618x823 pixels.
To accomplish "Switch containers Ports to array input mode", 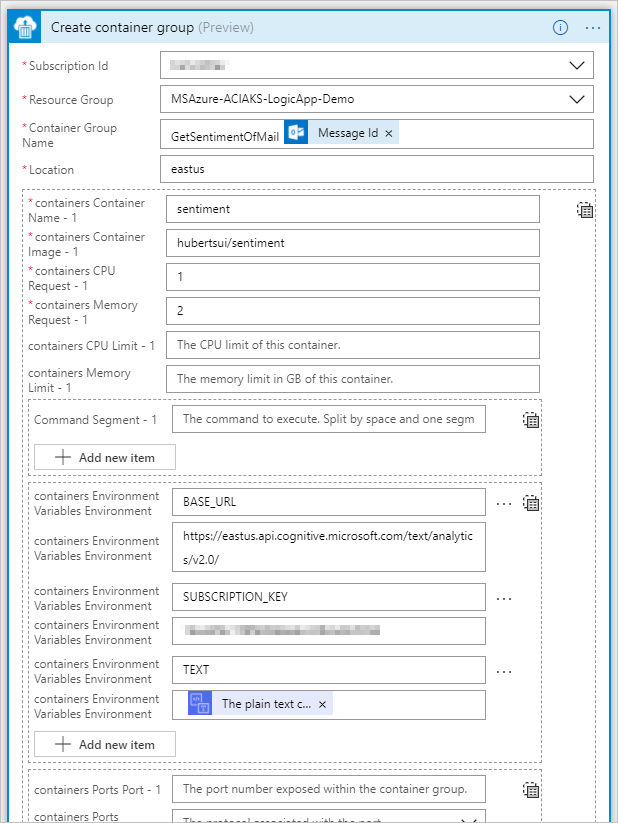I will [531, 789].
